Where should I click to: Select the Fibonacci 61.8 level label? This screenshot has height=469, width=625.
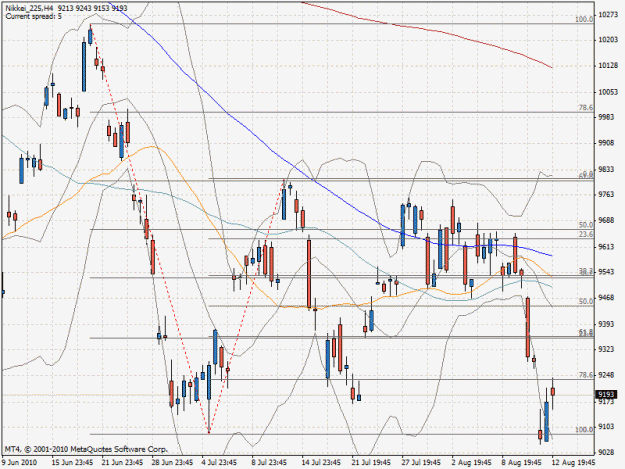point(586,332)
